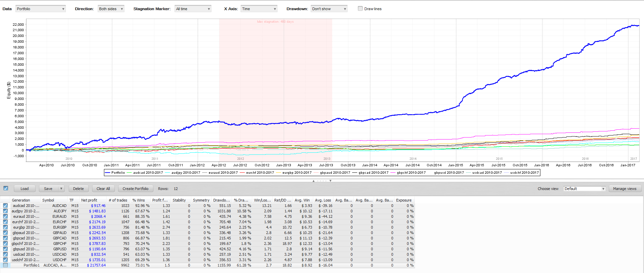Select the USDCAD symbol cell
Image resolution: width=644 pixels, height=273 pixels.
coord(54,254)
